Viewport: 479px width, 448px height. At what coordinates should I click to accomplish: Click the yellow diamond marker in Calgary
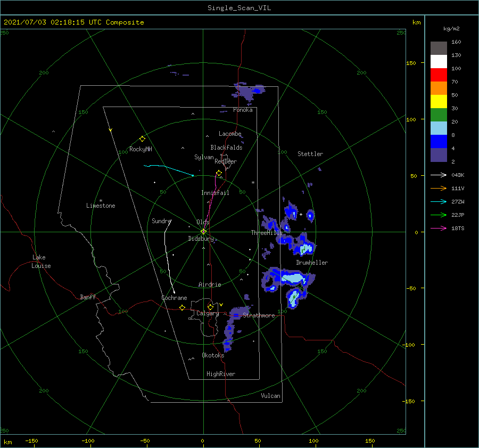[210, 307]
